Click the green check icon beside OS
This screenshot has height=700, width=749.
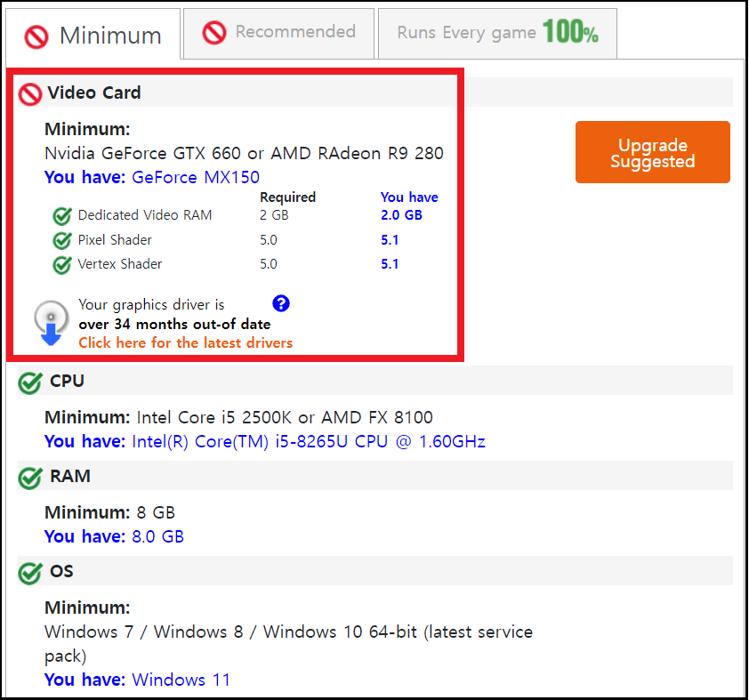click(x=30, y=573)
